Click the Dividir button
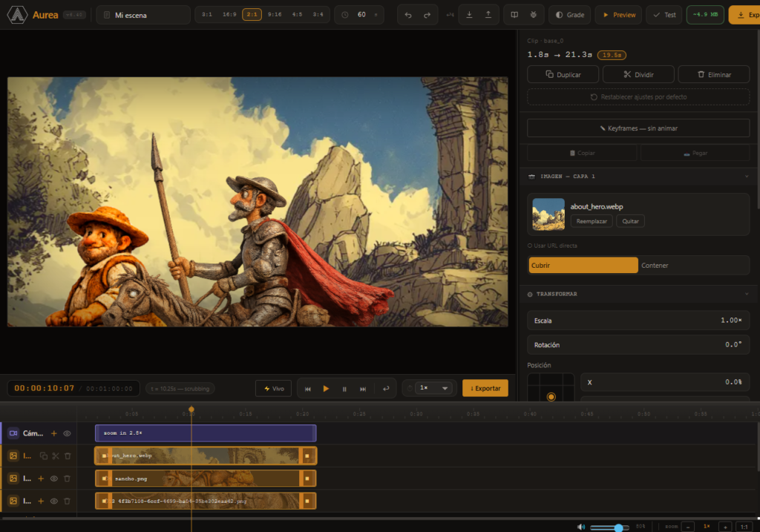The height and width of the screenshot is (532, 760). coord(638,75)
